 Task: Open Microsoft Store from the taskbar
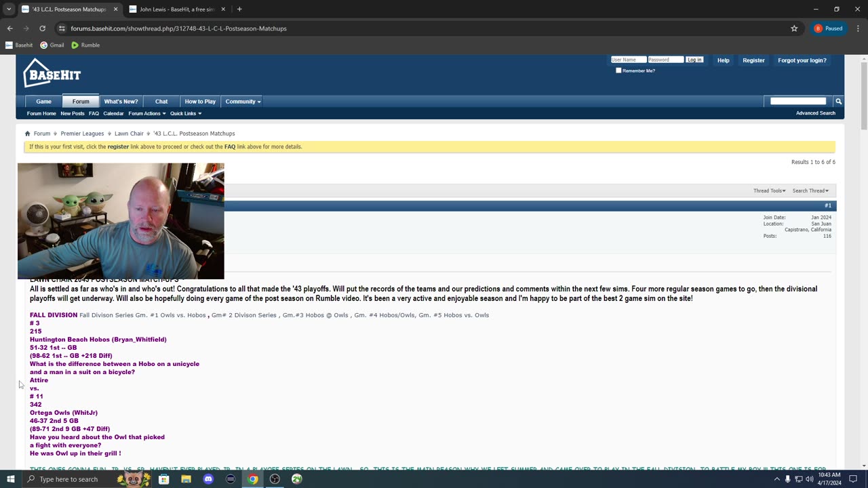point(163,479)
